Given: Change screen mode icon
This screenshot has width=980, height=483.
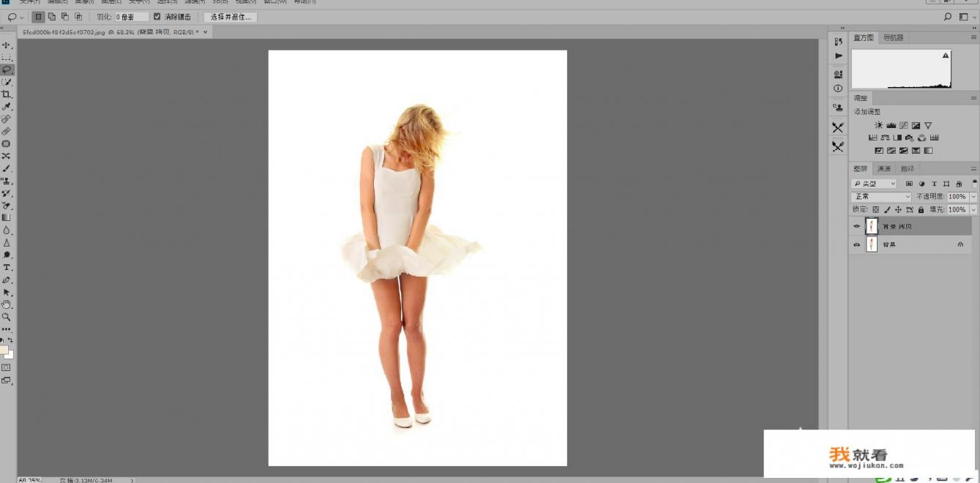Looking at the screenshot, I should coord(7,380).
